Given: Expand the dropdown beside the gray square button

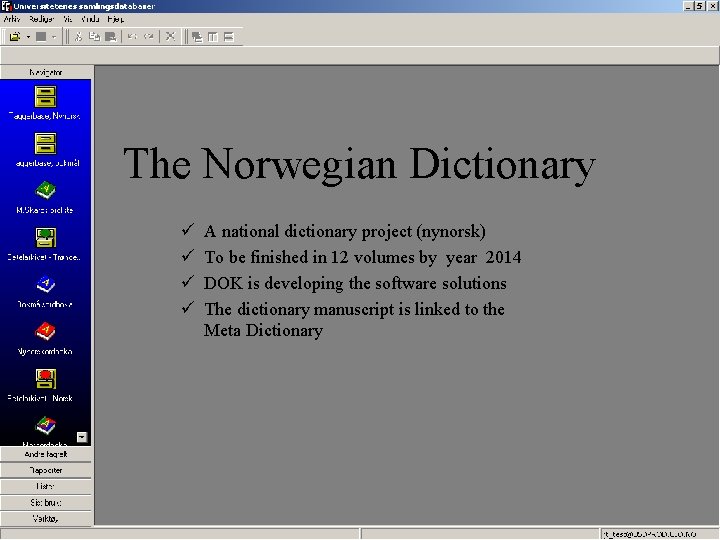Looking at the screenshot, I should point(54,37).
